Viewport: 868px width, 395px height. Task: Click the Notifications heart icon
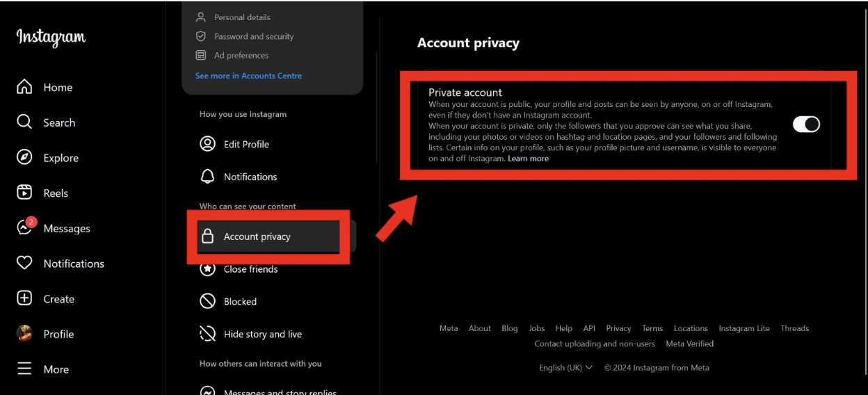tap(24, 263)
